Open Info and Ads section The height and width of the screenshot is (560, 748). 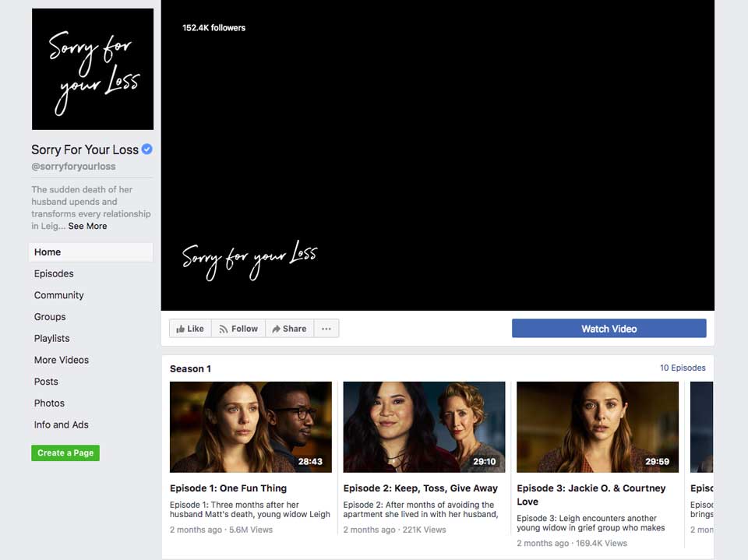click(61, 424)
